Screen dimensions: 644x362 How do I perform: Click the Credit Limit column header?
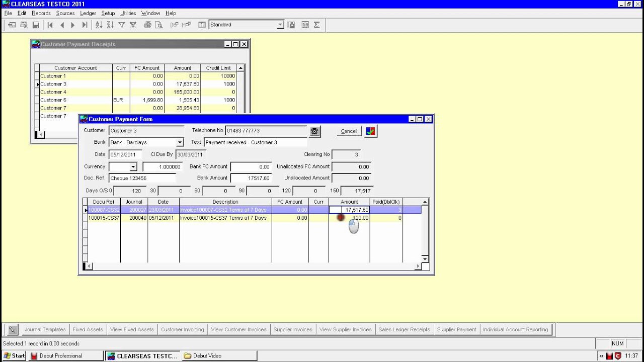pos(218,68)
